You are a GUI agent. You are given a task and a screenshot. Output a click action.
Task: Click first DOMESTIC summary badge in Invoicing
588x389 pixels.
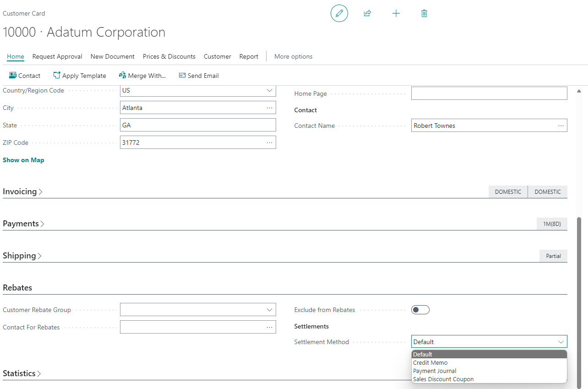[x=508, y=192]
